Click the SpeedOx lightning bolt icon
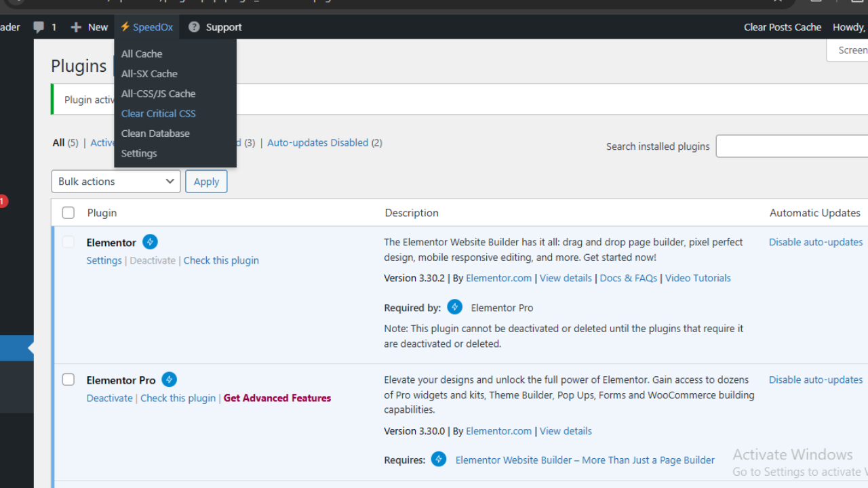This screenshot has height=488, width=868. click(x=125, y=27)
